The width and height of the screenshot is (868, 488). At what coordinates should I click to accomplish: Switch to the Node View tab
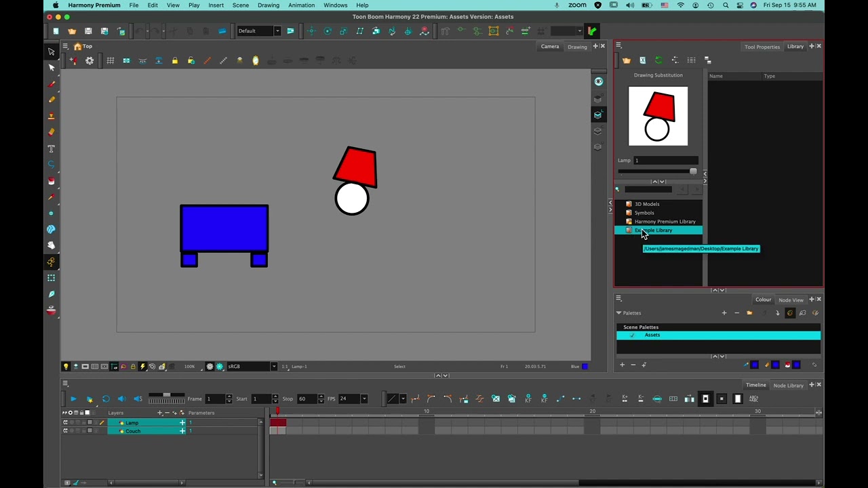click(x=791, y=300)
